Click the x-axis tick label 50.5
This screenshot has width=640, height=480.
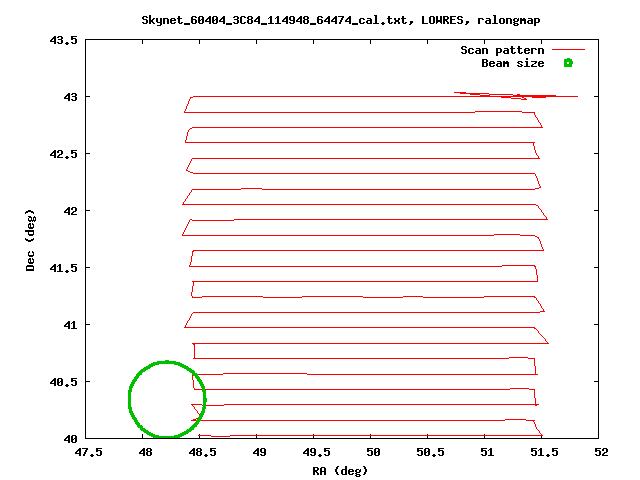431,452
